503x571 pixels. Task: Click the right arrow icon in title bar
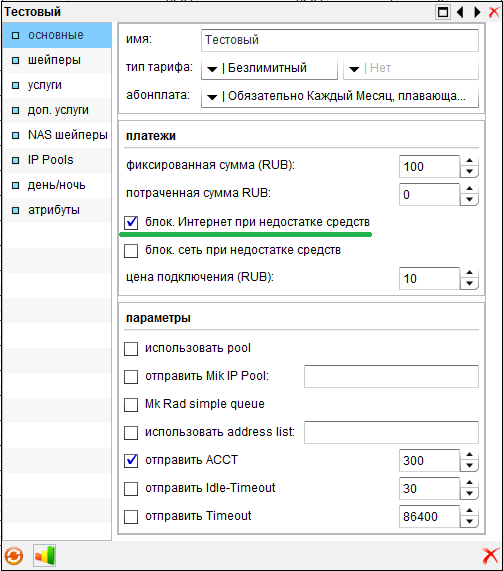pyautogui.click(x=477, y=12)
